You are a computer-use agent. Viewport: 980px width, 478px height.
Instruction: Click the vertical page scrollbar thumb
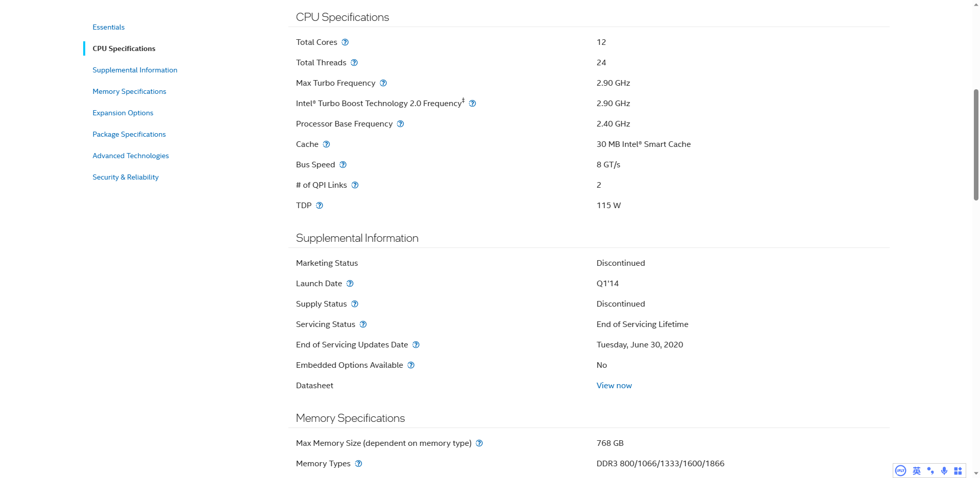976,145
